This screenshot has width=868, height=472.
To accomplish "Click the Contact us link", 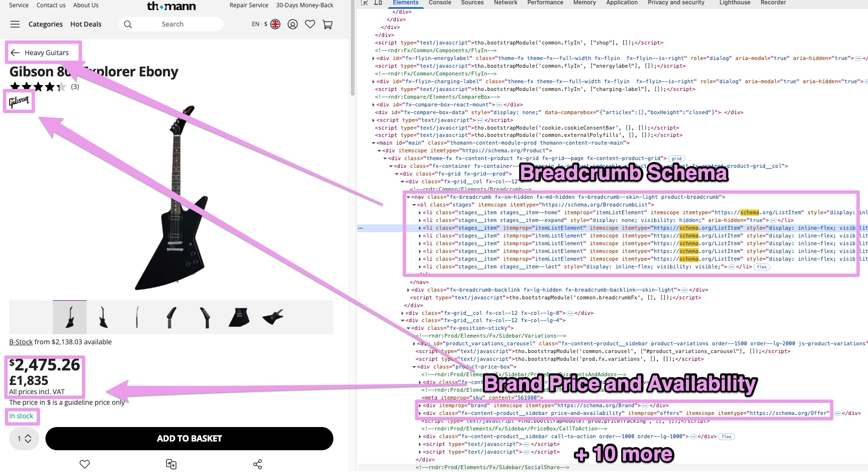I will coord(51,5).
